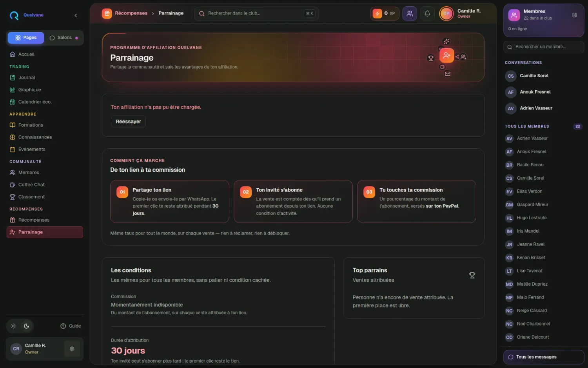Select member Jeanne Ravel in the list
Viewport: 588px width, 368px height.
click(544, 244)
